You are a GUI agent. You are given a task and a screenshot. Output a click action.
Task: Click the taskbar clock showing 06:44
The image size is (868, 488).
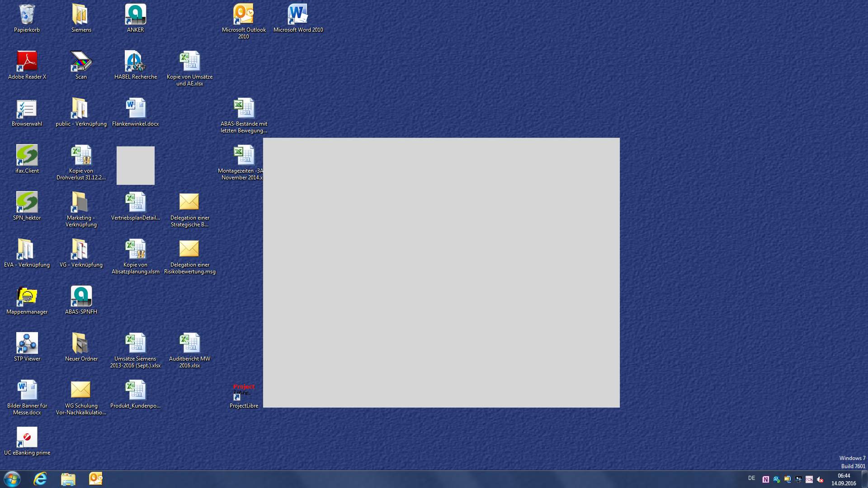(x=844, y=479)
